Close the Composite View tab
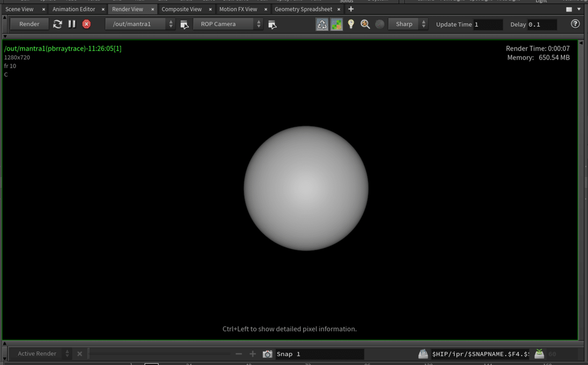Image resolution: width=588 pixels, height=365 pixels. click(x=210, y=9)
